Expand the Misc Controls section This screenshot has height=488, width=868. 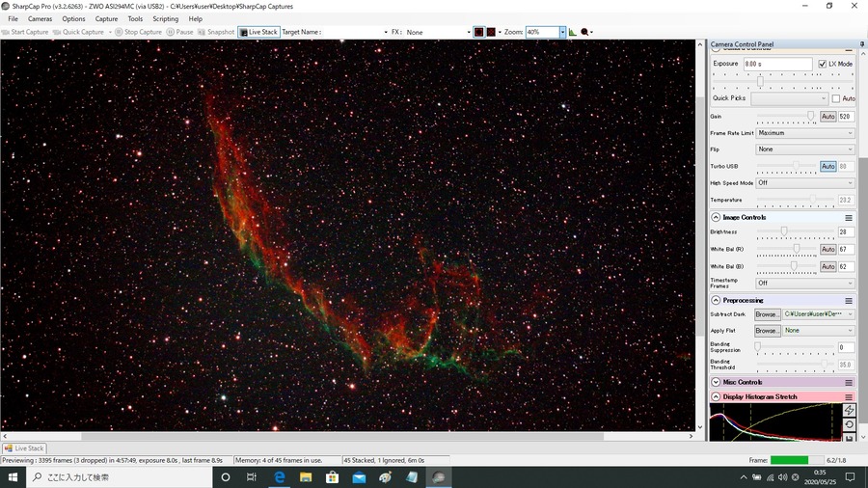click(716, 382)
